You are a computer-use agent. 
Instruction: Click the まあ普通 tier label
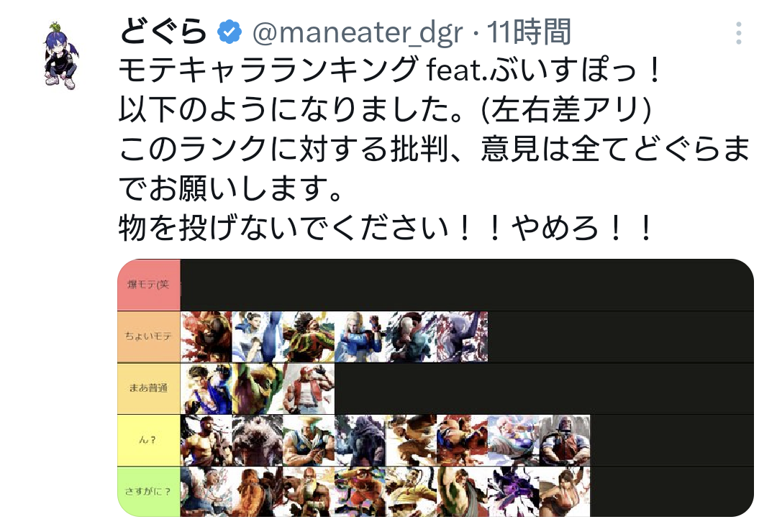click(x=149, y=388)
